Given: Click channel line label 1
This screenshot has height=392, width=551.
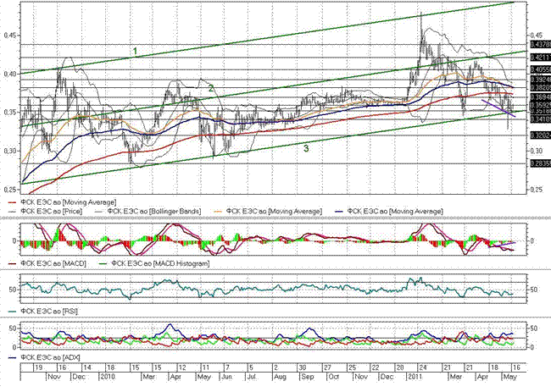Looking at the screenshot, I should (x=134, y=52).
